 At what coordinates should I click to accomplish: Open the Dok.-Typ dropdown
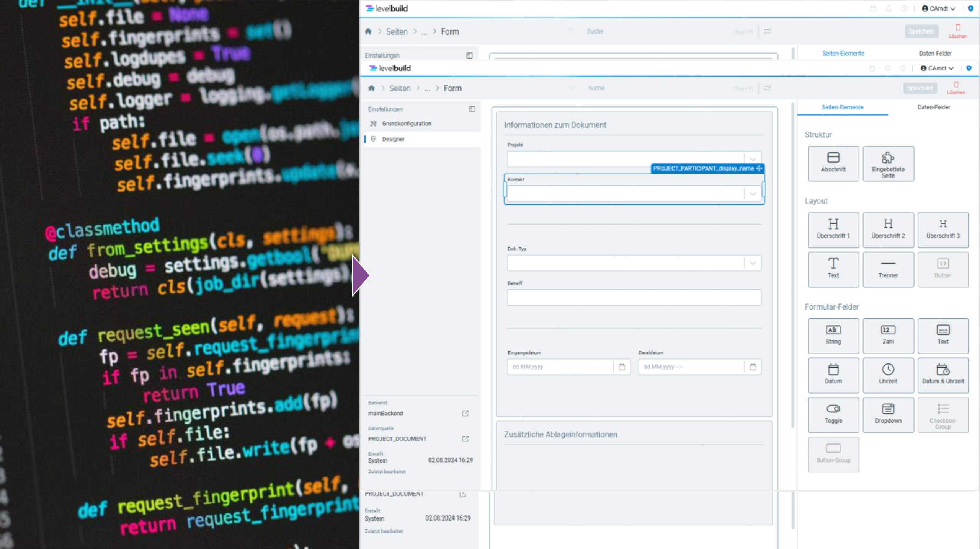(752, 263)
